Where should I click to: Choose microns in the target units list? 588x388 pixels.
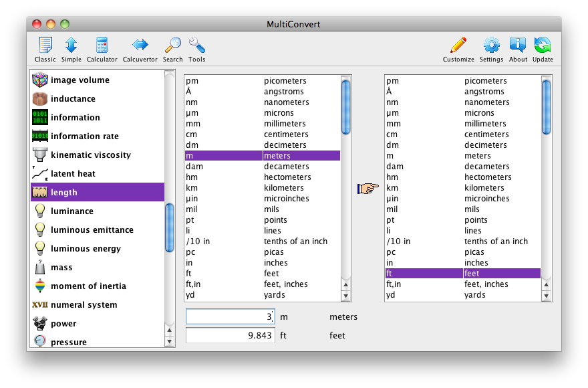463,112
